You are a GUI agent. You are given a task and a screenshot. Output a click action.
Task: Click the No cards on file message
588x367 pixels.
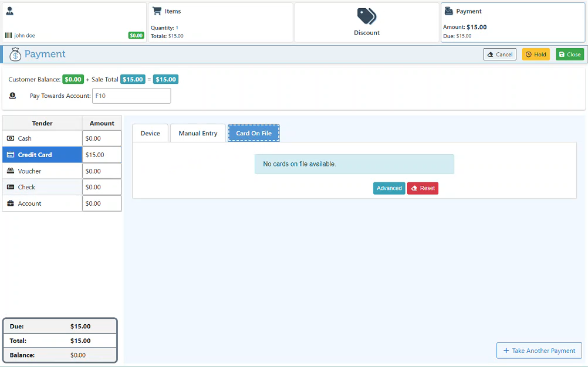(354, 164)
